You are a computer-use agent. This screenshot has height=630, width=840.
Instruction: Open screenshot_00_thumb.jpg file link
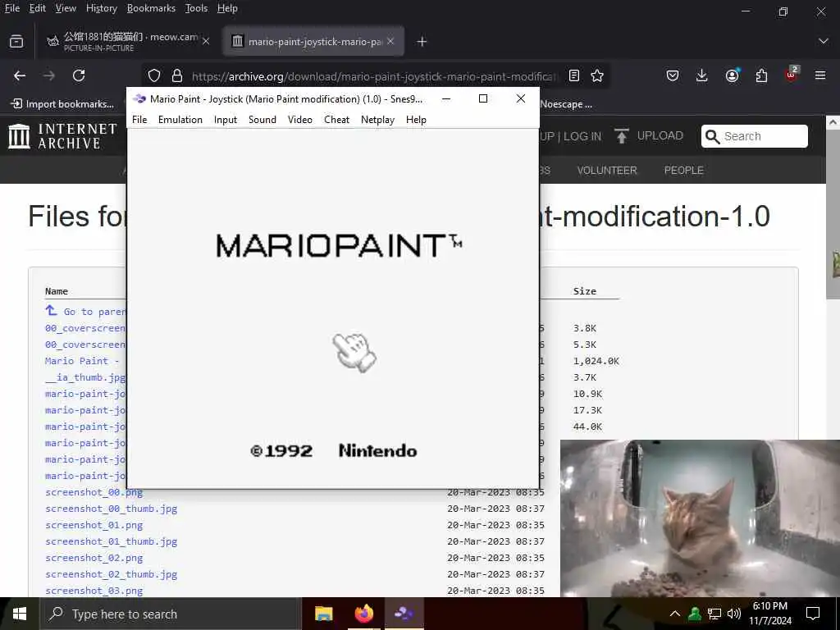click(x=112, y=509)
